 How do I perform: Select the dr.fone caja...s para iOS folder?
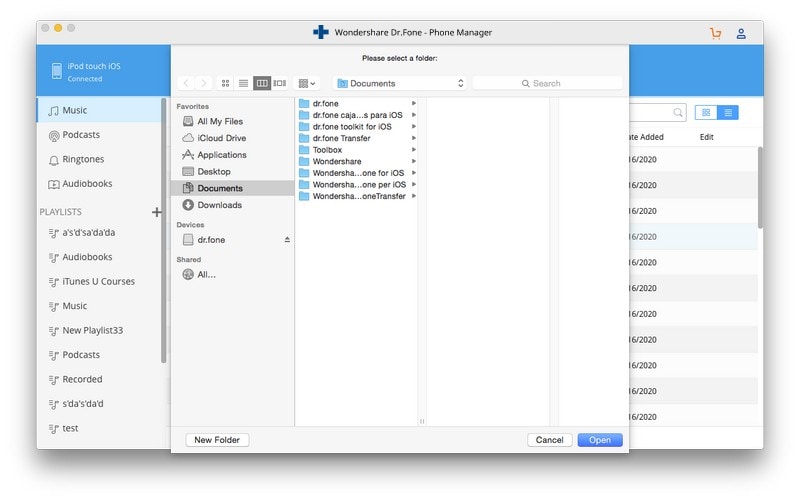[x=357, y=115]
